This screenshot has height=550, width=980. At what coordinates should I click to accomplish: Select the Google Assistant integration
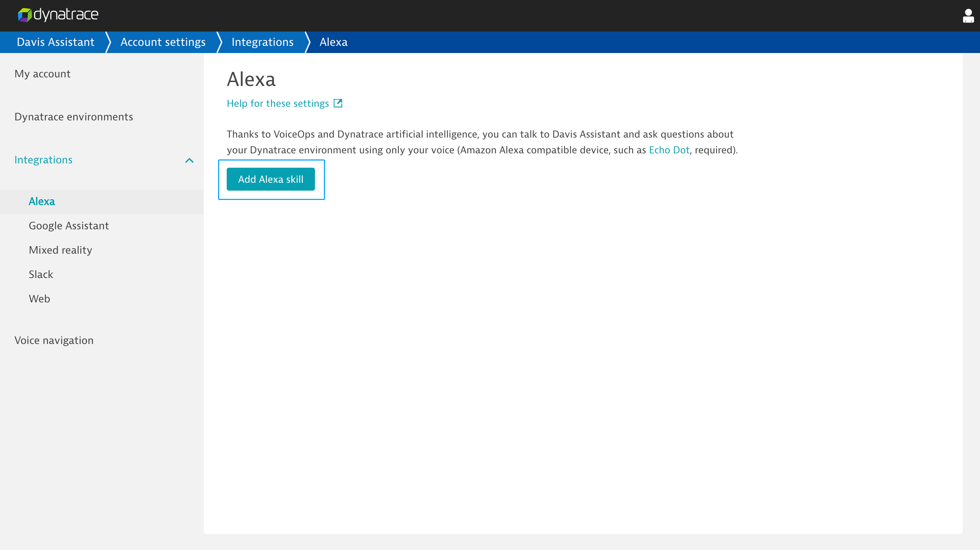coord(69,225)
